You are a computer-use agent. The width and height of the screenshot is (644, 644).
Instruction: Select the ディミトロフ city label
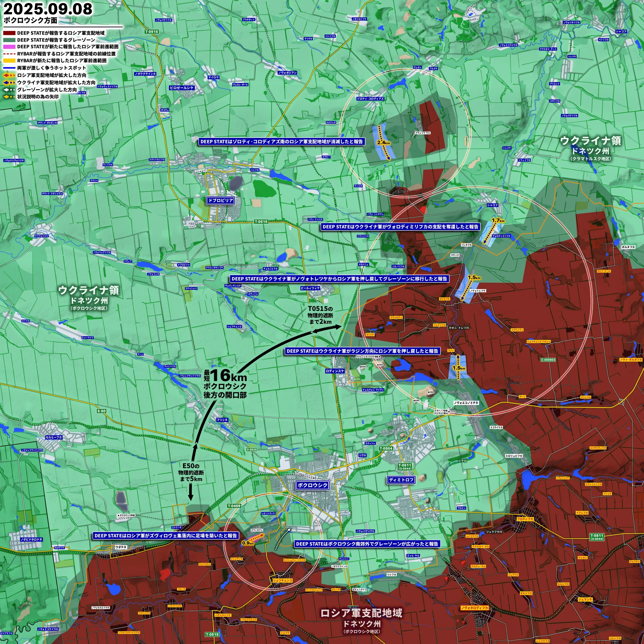[401, 480]
